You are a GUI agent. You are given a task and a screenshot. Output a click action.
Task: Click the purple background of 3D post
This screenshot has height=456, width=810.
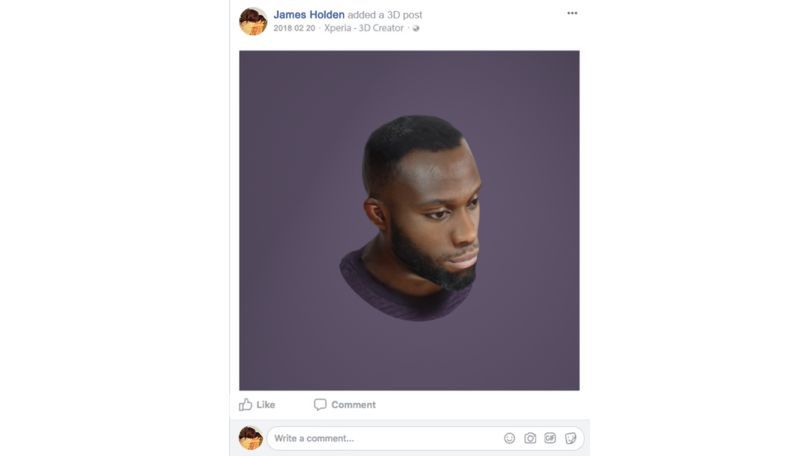[290, 330]
